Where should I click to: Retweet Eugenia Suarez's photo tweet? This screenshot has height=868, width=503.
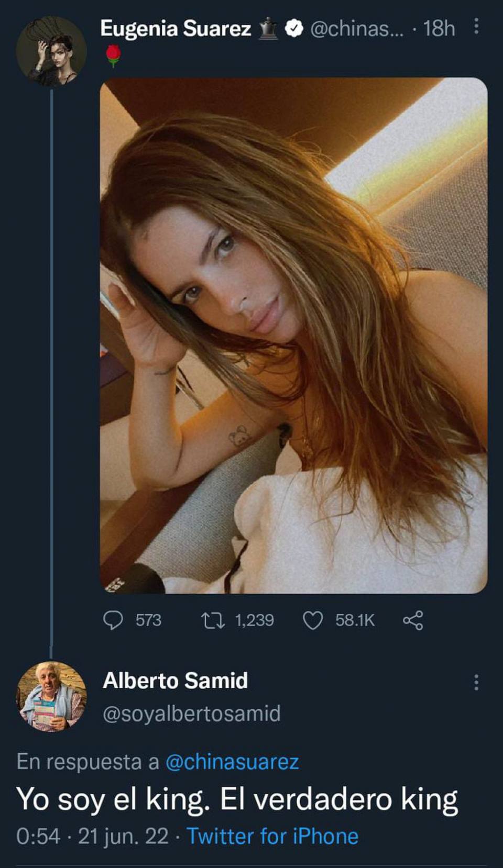click(x=213, y=620)
